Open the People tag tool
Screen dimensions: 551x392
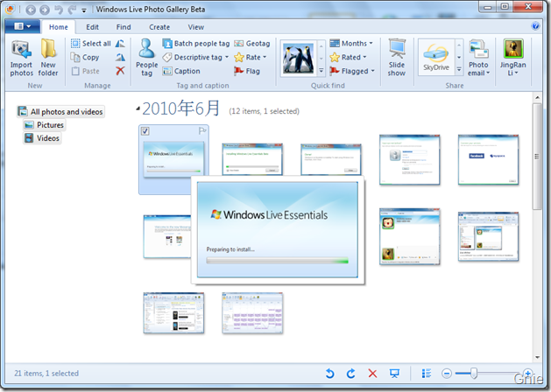point(146,58)
